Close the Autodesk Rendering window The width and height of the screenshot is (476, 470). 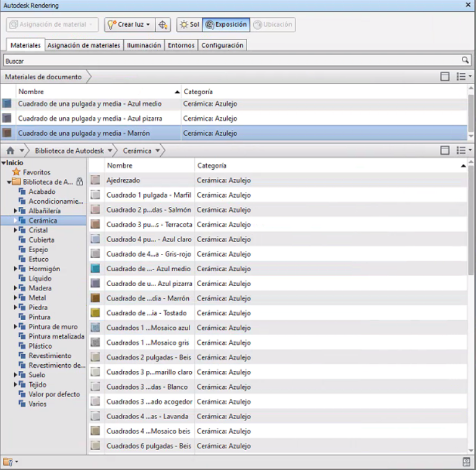[x=468, y=5]
